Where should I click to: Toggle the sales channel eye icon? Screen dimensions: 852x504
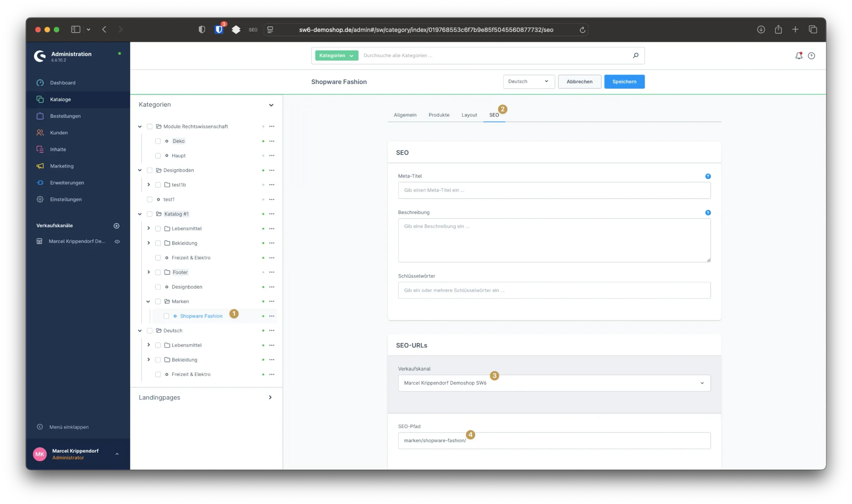[x=117, y=242]
